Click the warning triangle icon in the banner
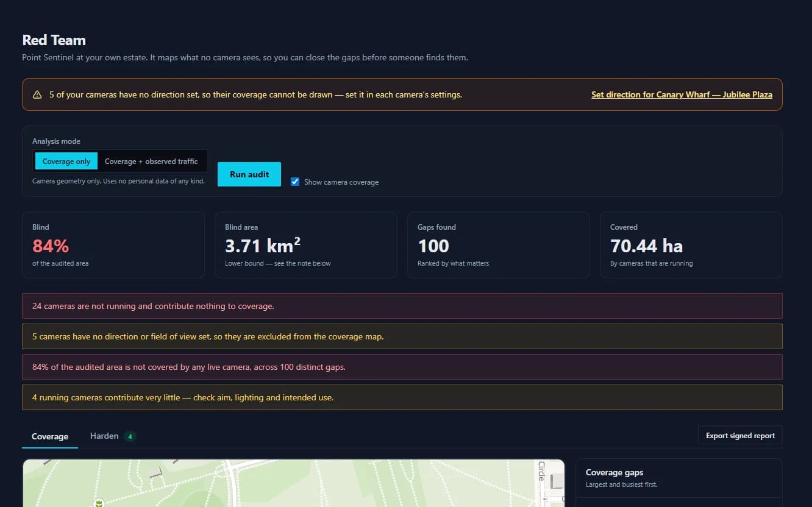Viewport: 812px width, 507px height. point(37,94)
